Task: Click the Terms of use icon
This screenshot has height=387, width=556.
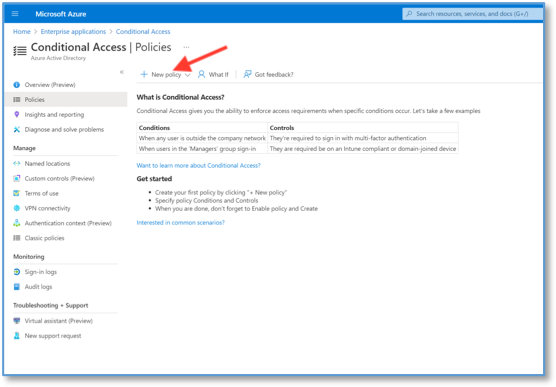Action: (16, 193)
